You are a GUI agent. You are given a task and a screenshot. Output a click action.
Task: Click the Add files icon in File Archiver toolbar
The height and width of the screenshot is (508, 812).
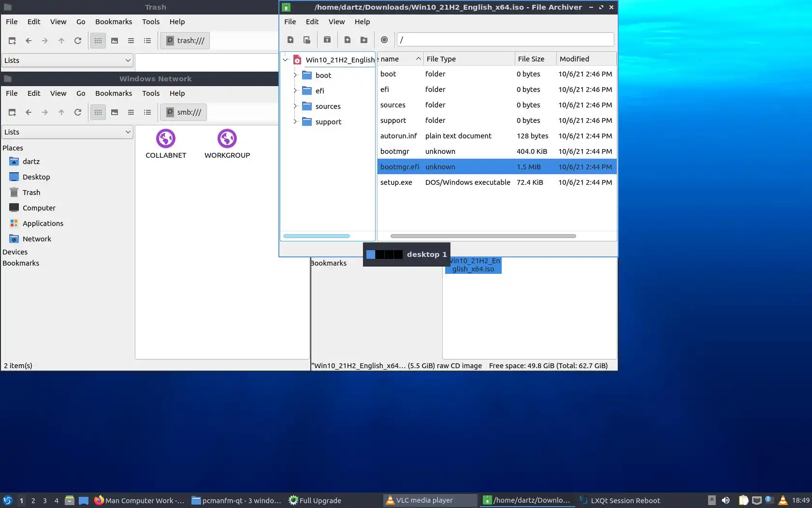tap(348, 40)
